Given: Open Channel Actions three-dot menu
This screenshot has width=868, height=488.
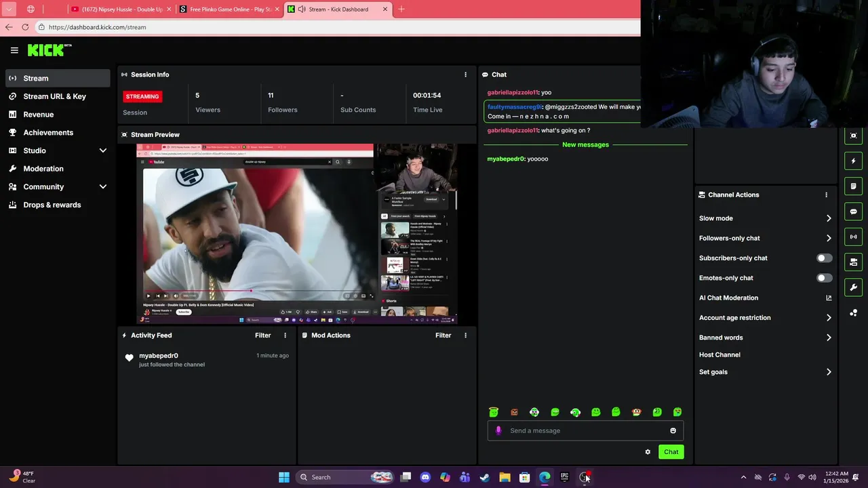Looking at the screenshot, I should (826, 195).
